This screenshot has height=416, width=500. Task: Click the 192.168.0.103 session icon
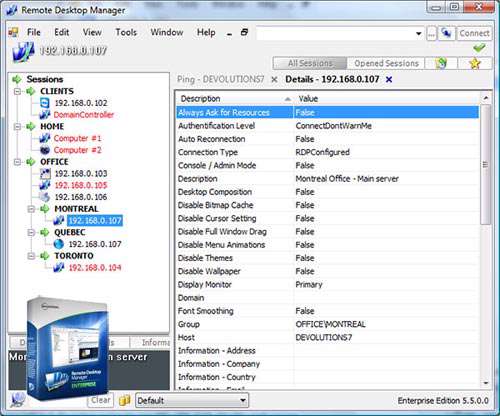click(45, 173)
